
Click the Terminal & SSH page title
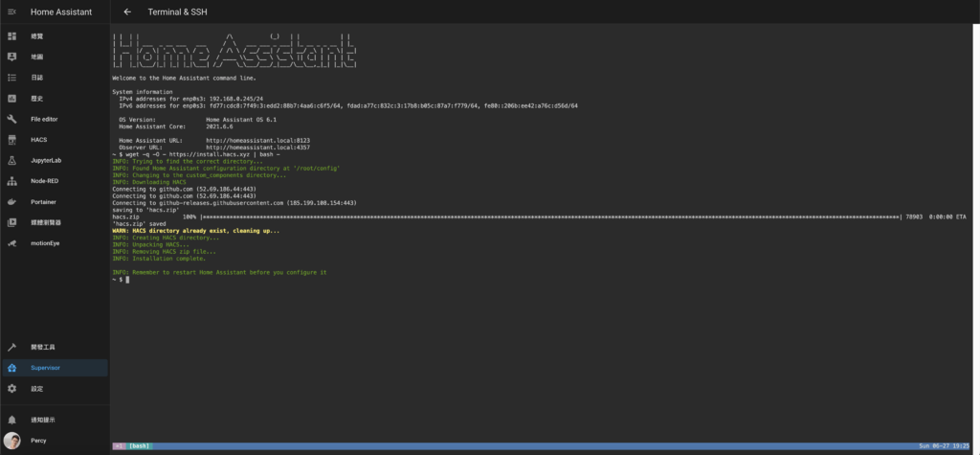click(x=177, y=11)
